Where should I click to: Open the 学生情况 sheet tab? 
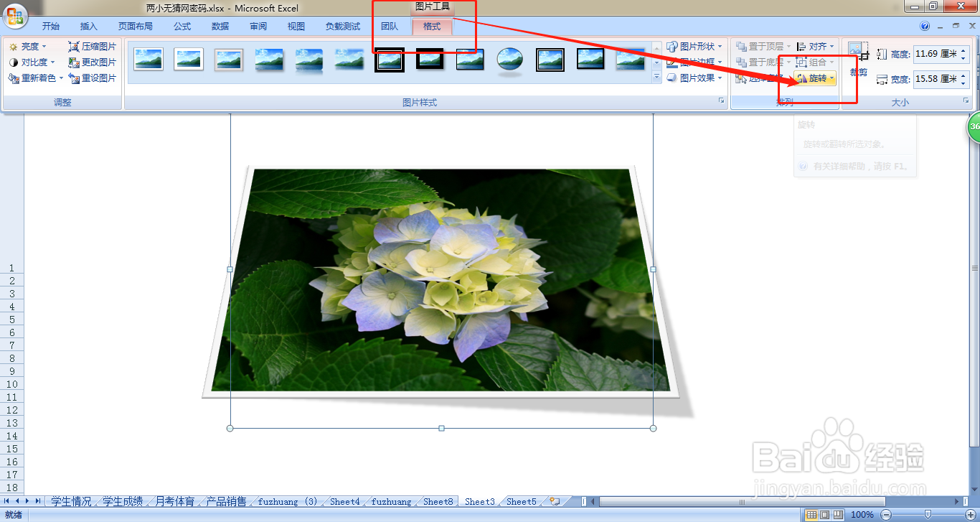click(x=71, y=501)
